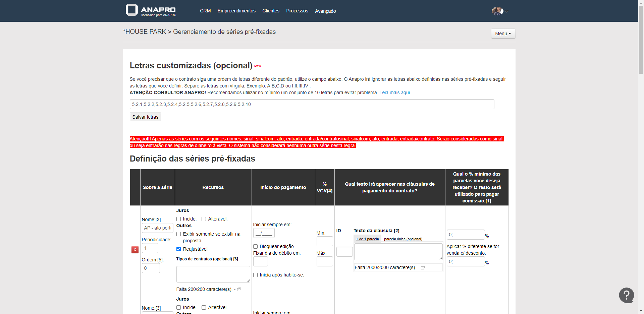Screen dimensions: 644x314
Task: Tick 'Exibir somente se existir na proposta'
Action: coord(179,234)
